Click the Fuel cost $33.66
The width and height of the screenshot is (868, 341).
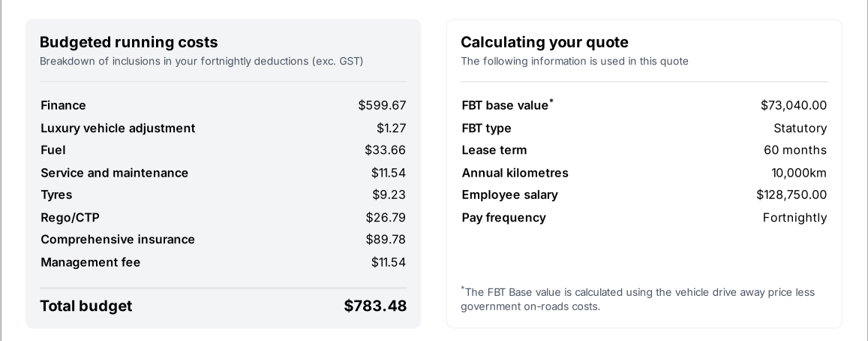pyautogui.click(x=385, y=149)
